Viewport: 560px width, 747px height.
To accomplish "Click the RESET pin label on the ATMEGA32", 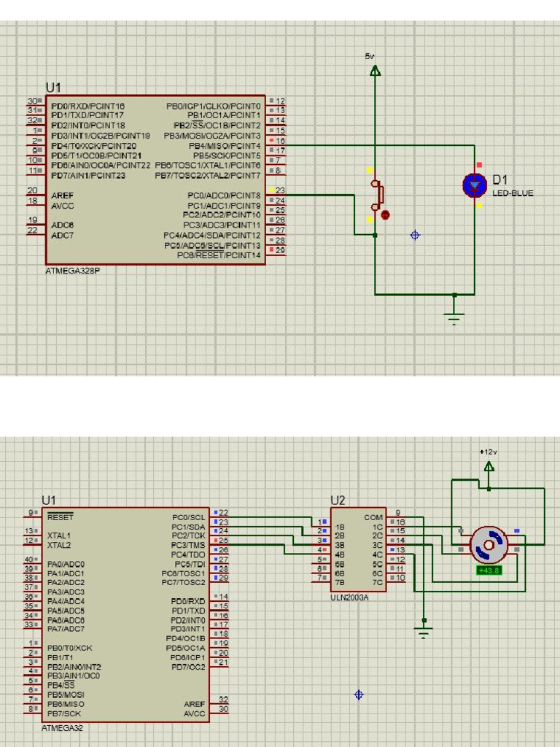I will point(61,517).
